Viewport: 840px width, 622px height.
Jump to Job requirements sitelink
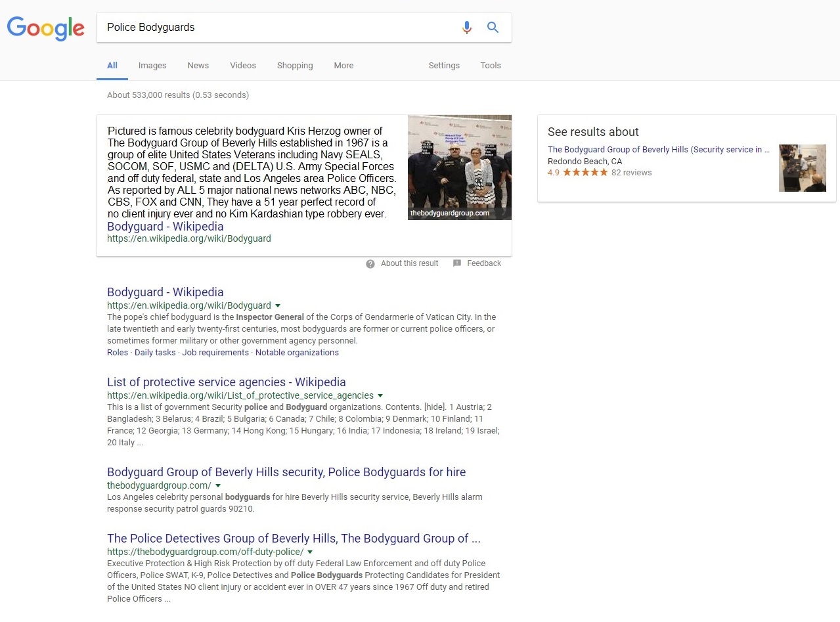pos(215,353)
